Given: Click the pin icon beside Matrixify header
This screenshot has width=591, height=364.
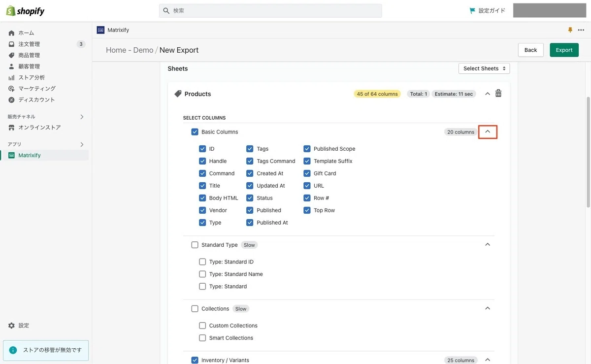Looking at the screenshot, I should [570, 30].
